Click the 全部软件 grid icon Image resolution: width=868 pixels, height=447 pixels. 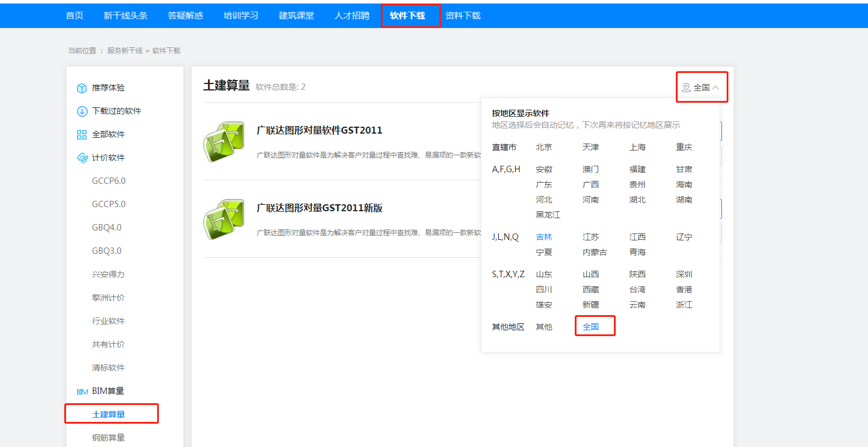[x=82, y=134]
